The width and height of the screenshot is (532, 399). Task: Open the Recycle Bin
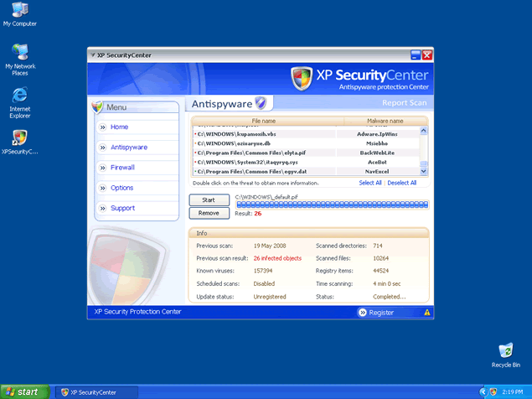(505, 350)
